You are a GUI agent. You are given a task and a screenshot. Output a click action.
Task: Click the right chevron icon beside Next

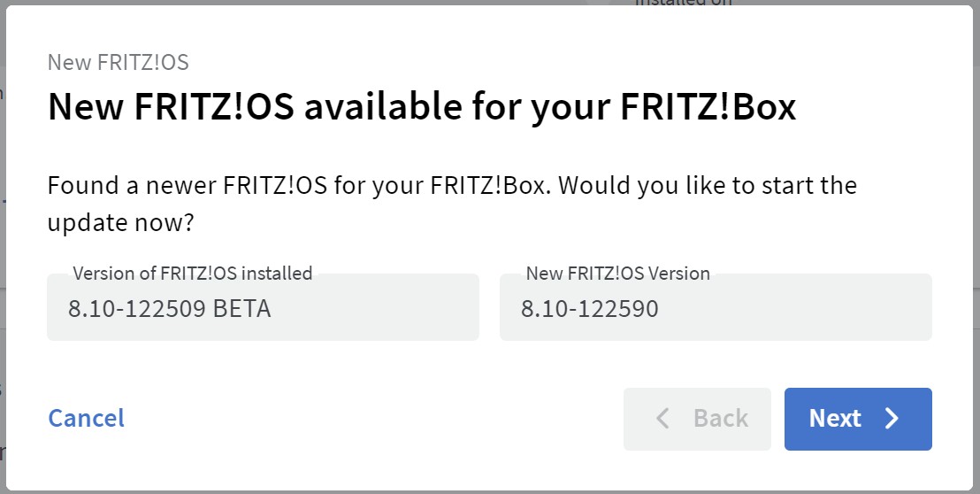[x=892, y=419]
